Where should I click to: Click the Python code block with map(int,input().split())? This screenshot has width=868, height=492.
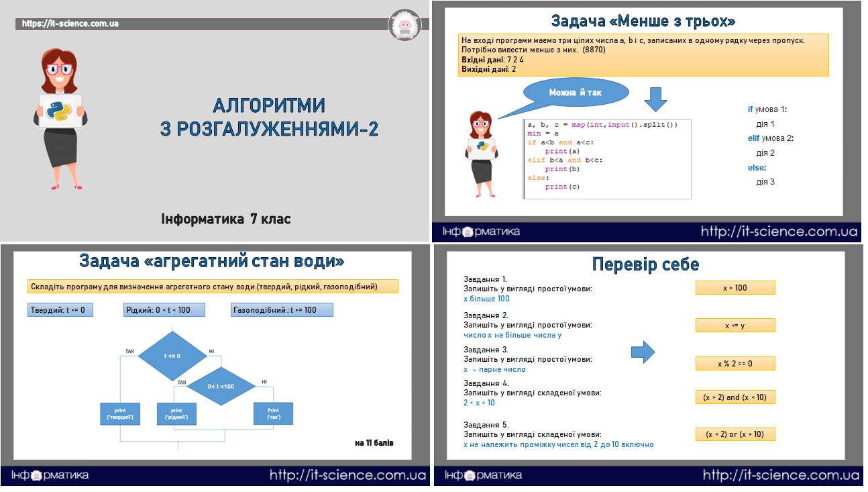pos(607,158)
